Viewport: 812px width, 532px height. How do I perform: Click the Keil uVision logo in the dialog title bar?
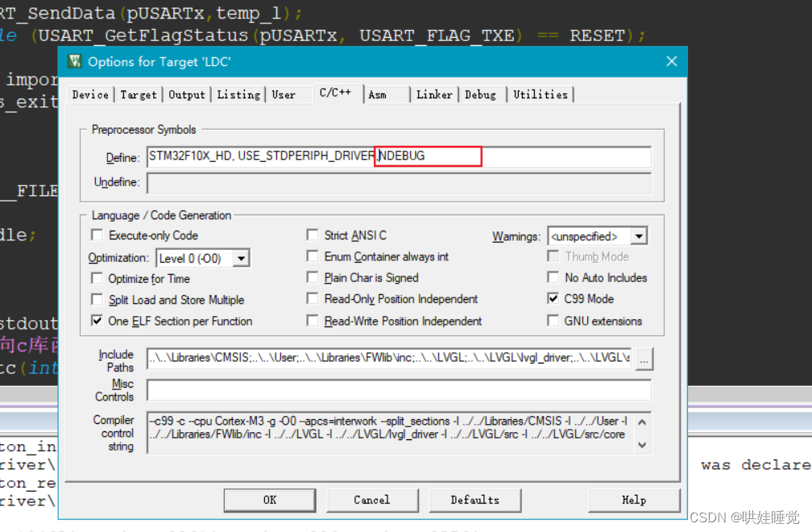(74, 61)
